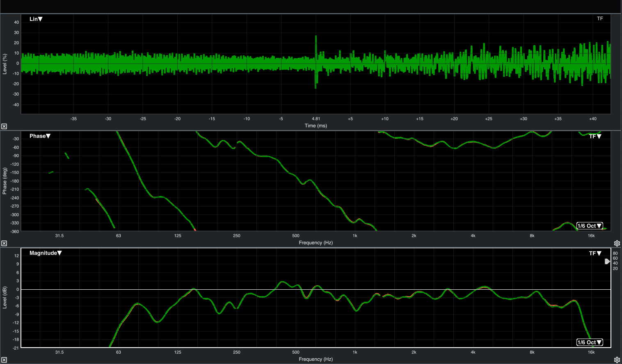The width and height of the screenshot is (622, 364).
Task: Expand the TF menu in Magnitude plot
Action: (x=595, y=253)
